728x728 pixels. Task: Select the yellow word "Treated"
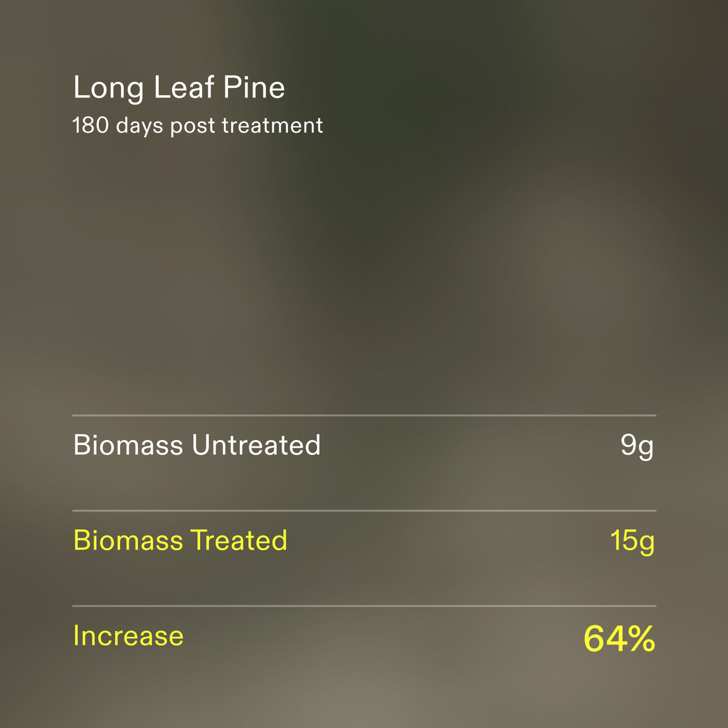pyautogui.click(x=239, y=540)
